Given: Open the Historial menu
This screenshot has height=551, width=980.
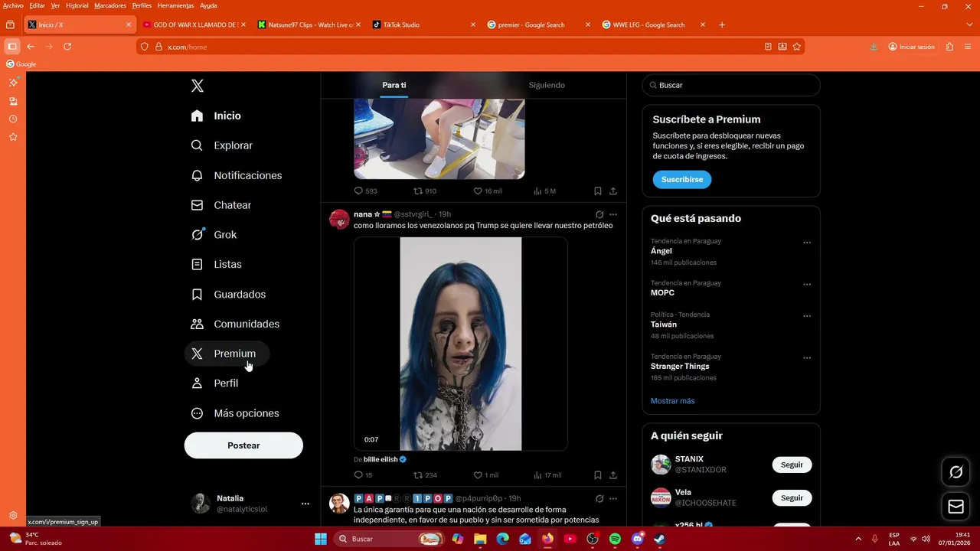Looking at the screenshot, I should (x=77, y=5).
